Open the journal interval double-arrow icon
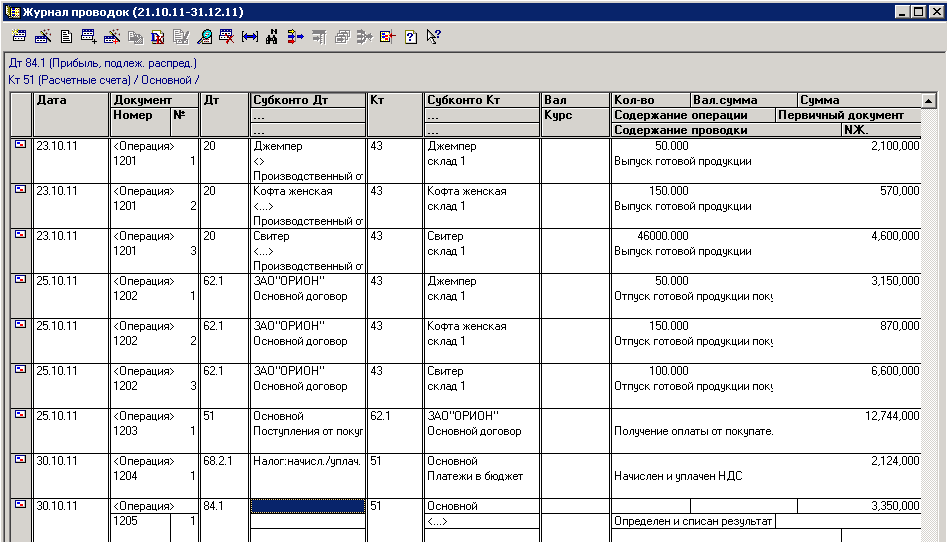This screenshot has width=947, height=542. tap(249, 37)
